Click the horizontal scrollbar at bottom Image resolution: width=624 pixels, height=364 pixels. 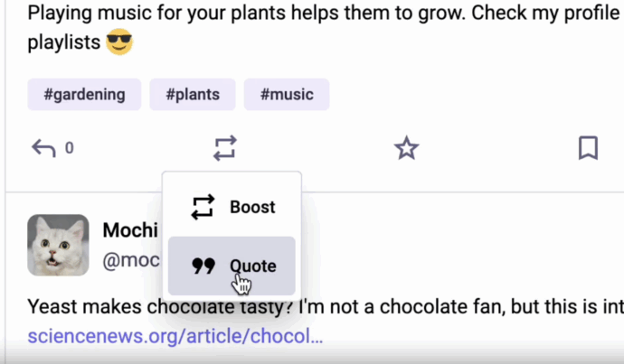point(312,359)
